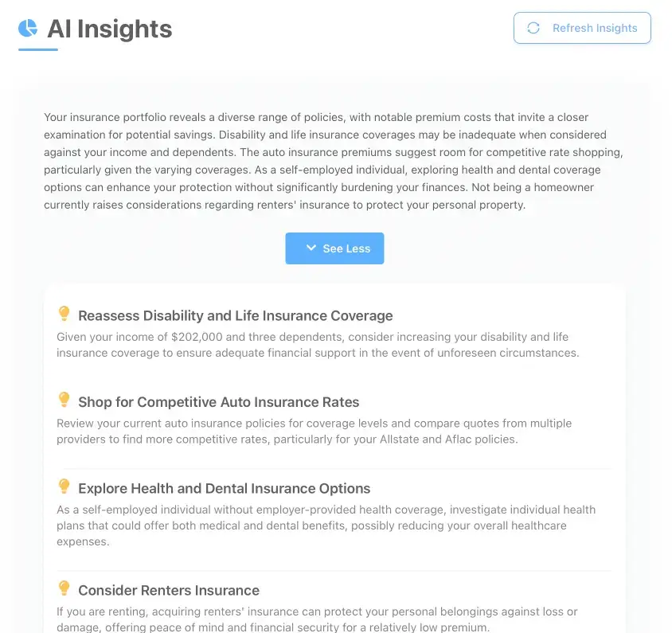Click the lightbulb beside Reassess Disability coverage
Viewport: 672px width, 633px height.
[x=64, y=313]
